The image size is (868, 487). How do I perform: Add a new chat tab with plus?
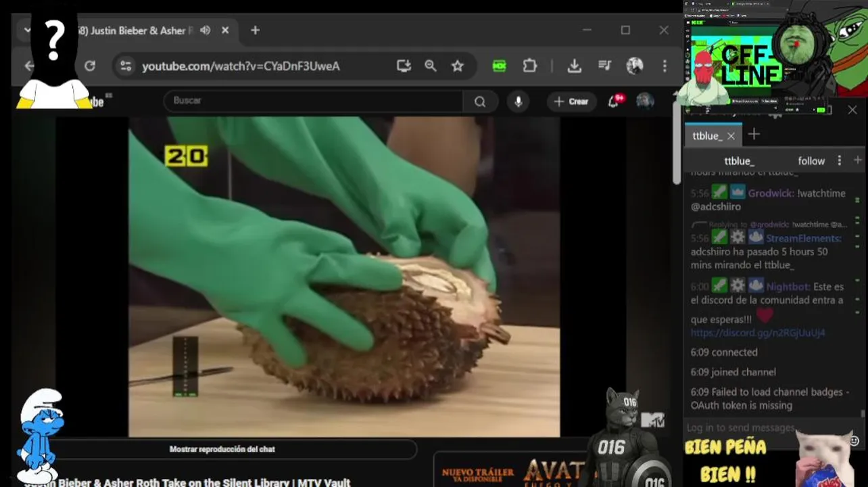[754, 135]
